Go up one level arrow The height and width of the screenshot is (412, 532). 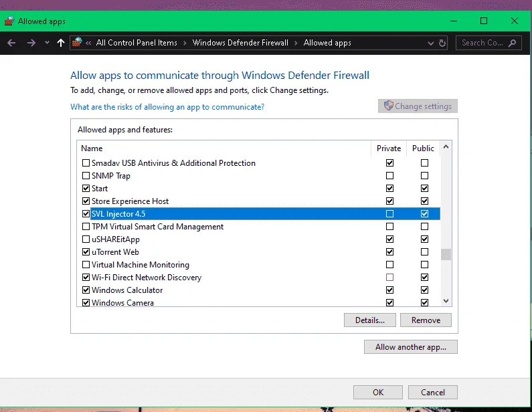(61, 43)
